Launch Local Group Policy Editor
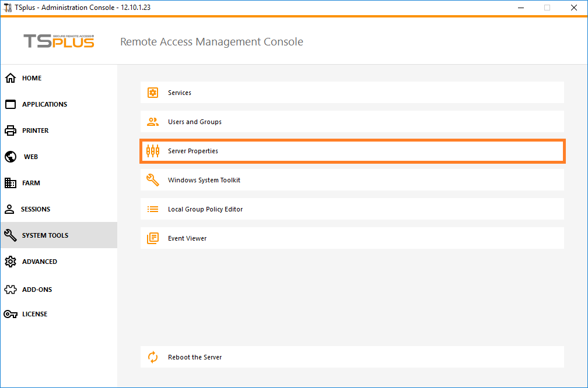 point(205,209)
